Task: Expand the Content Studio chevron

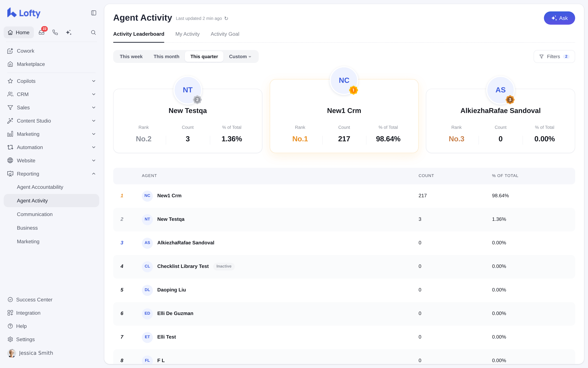Action: pos(94,121)
